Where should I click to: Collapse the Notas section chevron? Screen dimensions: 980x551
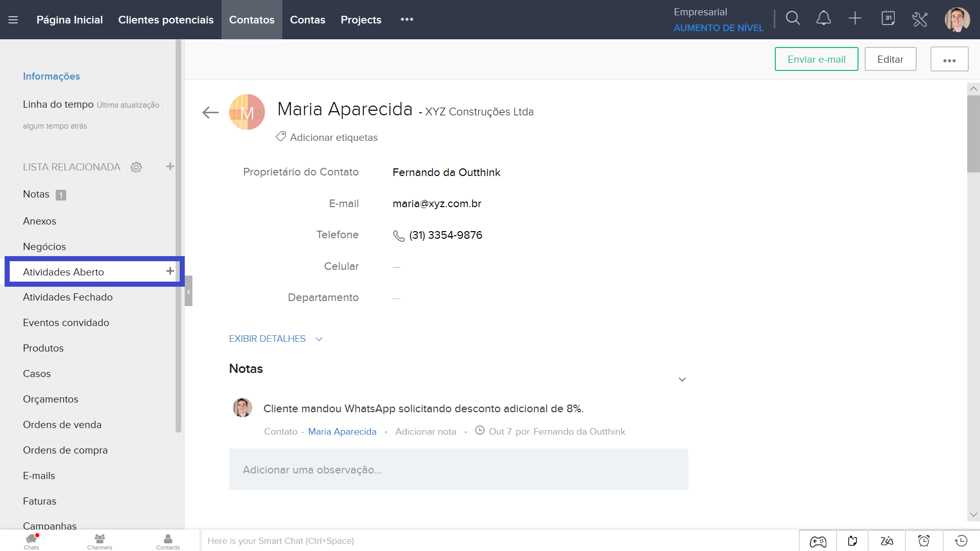pos(682,380)
